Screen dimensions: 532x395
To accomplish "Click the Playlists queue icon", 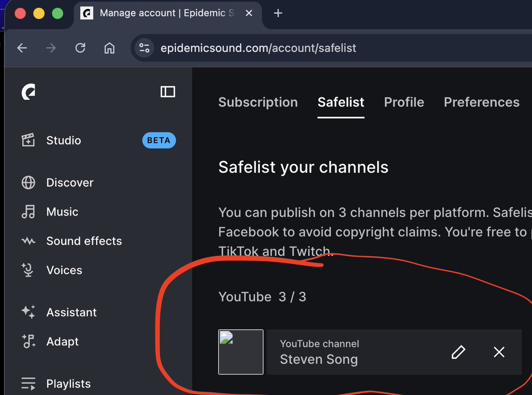I will [28, 383].
